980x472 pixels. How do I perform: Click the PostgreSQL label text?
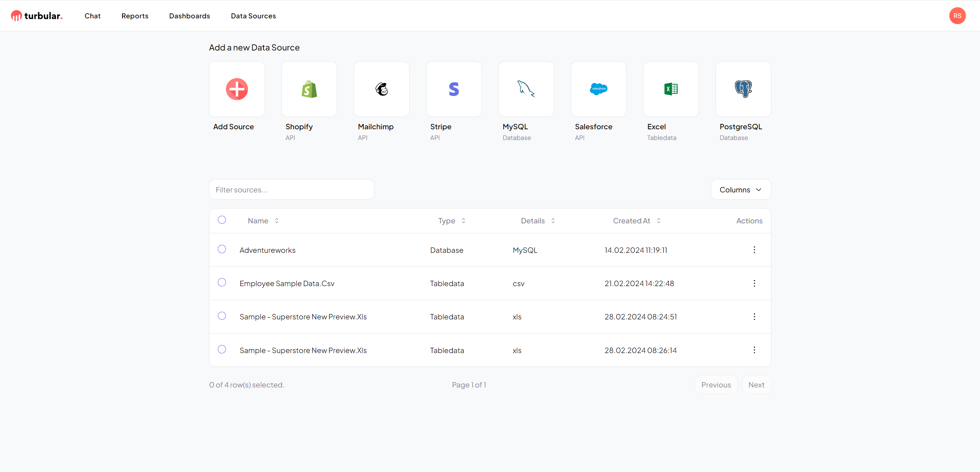pyautogui.click(x=741, y=127)
